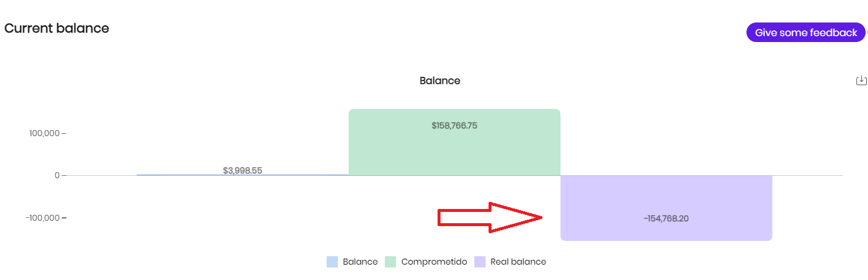Click the $3,998.55 value label

click(242, 170)
